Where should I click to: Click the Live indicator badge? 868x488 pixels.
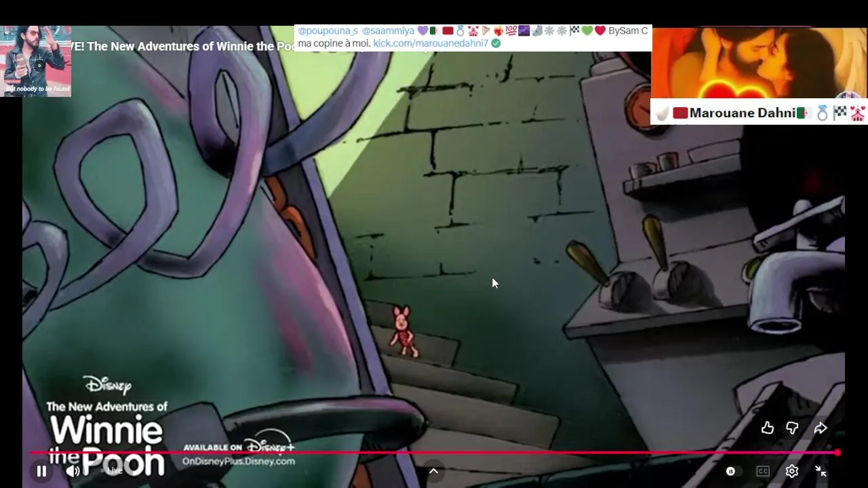[x=114, y=471]
